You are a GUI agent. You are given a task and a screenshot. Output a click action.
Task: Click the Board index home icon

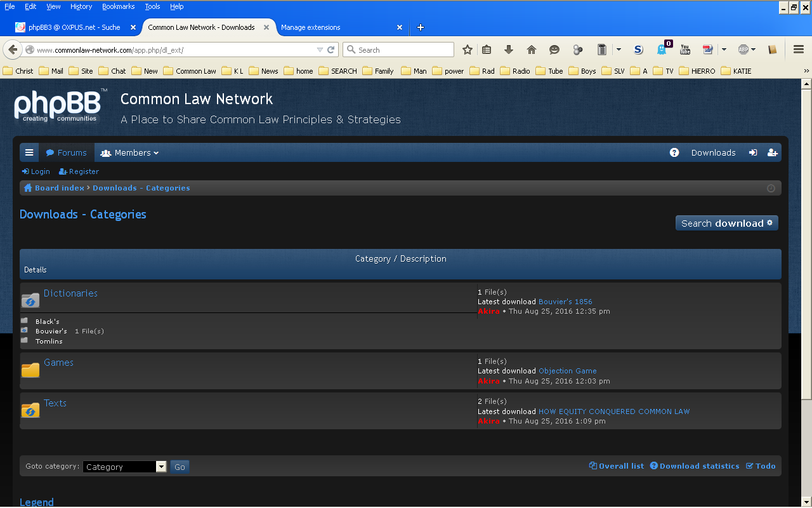[28, 188]
